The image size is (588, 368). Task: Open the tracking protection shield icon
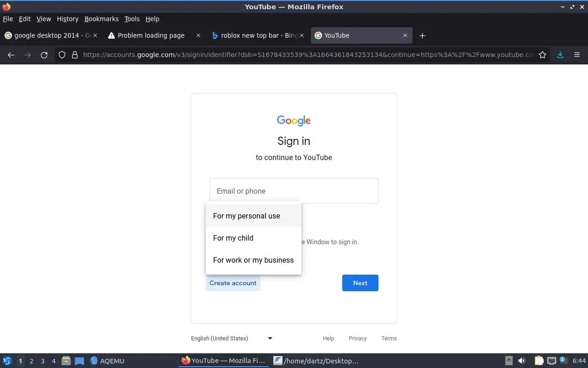click(62, 55)
